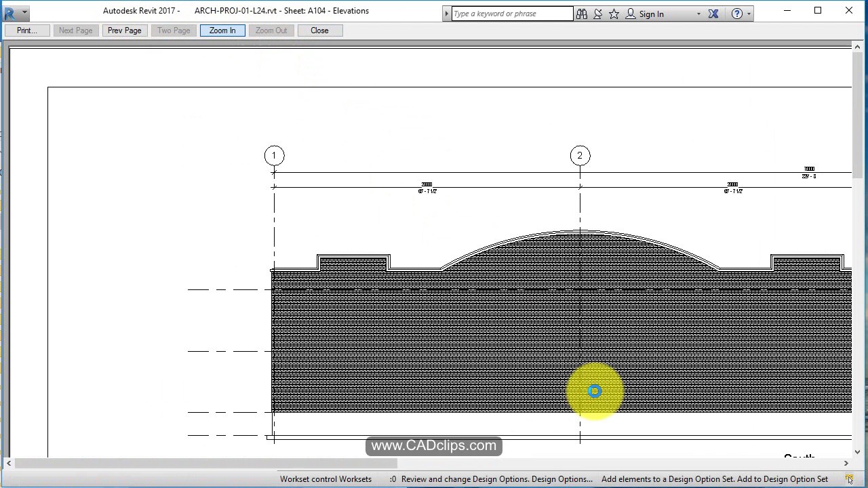Expand the Help dropdown arrow

(x=749, y=14)
